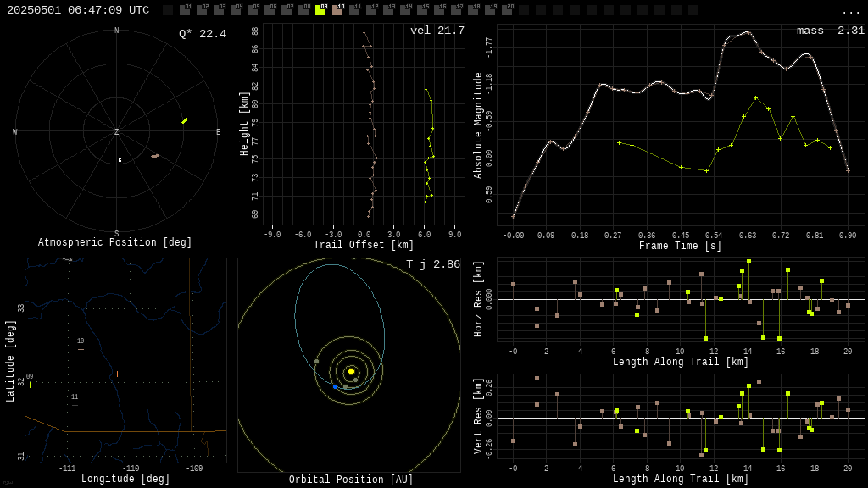Viewport: 868px width, 488px height.
Task: Click the Z zenith marker in sky plot
Action: pos(117,132)
